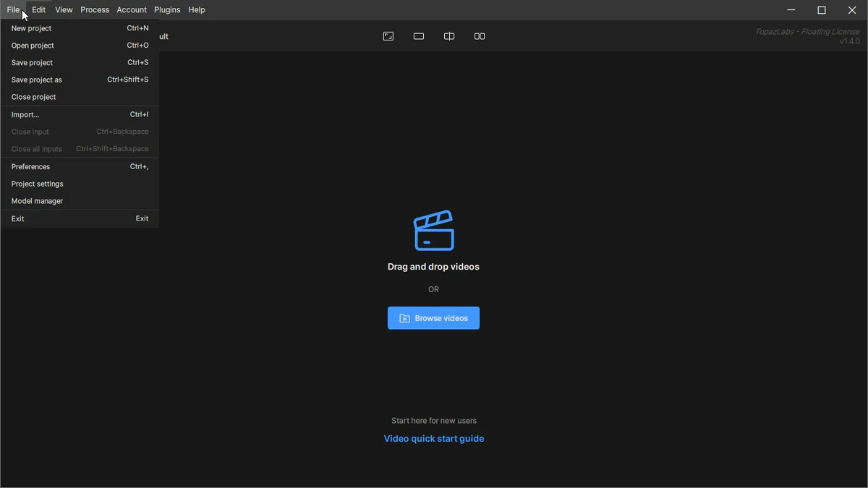
Task: Switch to split view layout icon
Action: 449,36
